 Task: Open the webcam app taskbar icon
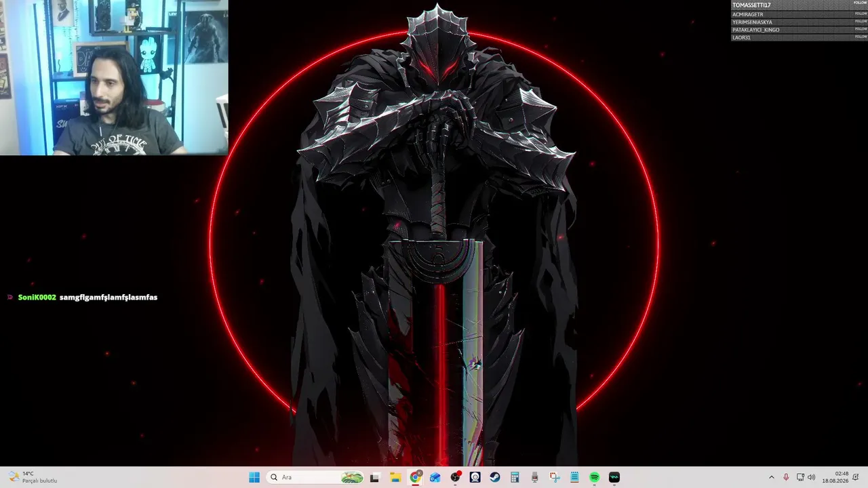coord(475,477)
